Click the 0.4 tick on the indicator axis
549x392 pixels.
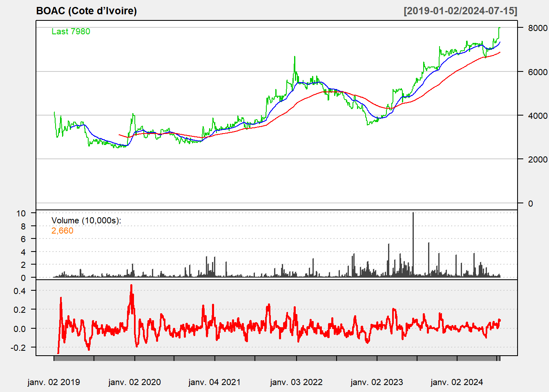point(20,291)
